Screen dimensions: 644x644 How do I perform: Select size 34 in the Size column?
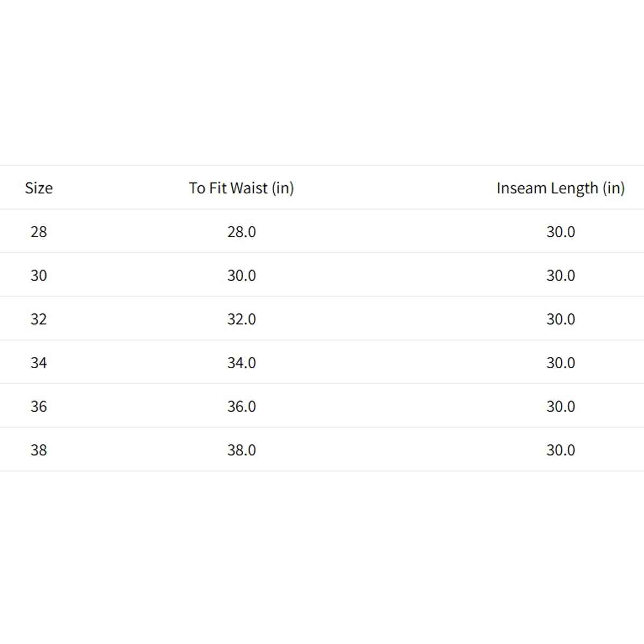click(x=39, y=363)
